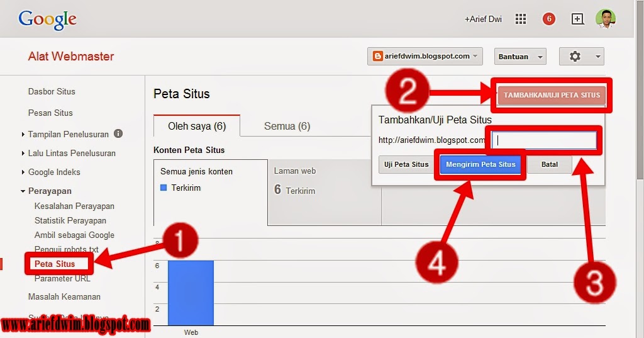Open the profile avatar photo

click(x=606, y=19)
